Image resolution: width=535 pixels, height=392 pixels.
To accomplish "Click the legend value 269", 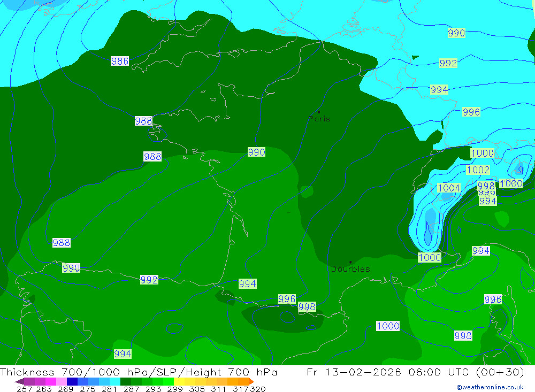I will [65, 389].
